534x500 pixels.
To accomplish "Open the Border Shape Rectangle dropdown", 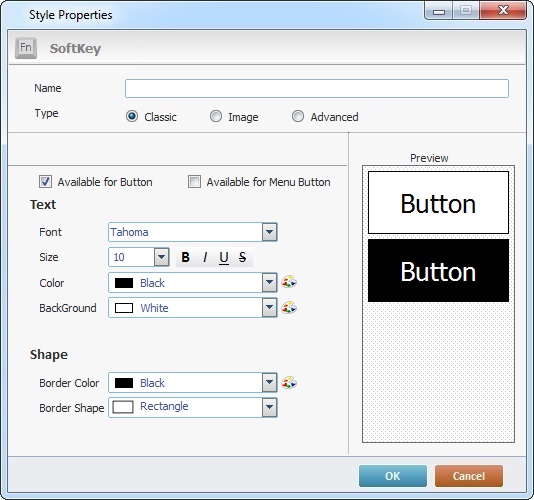I will 193,407.
